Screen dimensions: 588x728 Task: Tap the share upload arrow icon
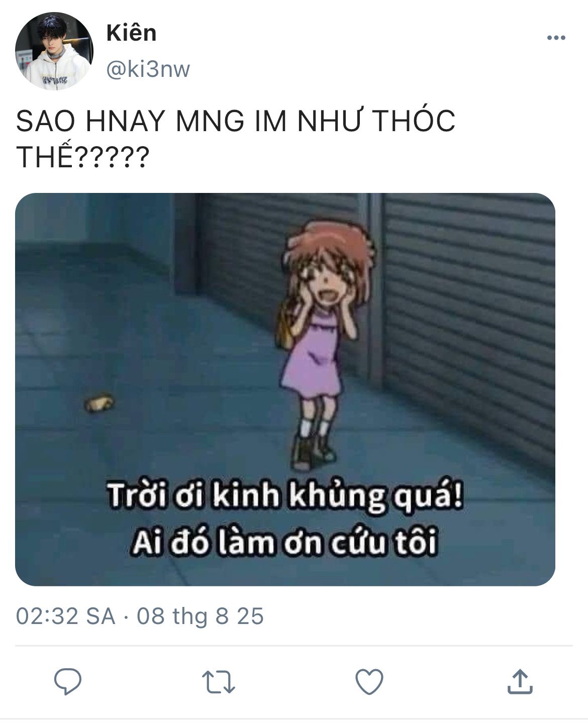coord(520,681)
